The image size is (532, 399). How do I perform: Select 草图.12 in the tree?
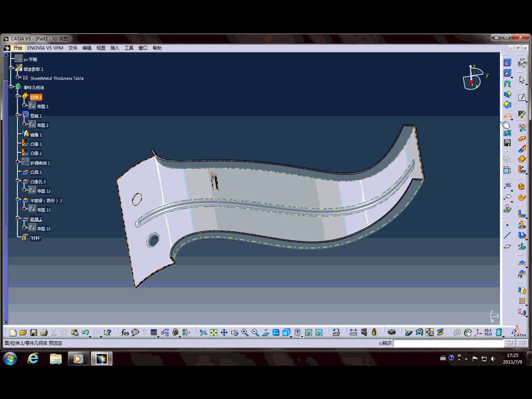44,191
